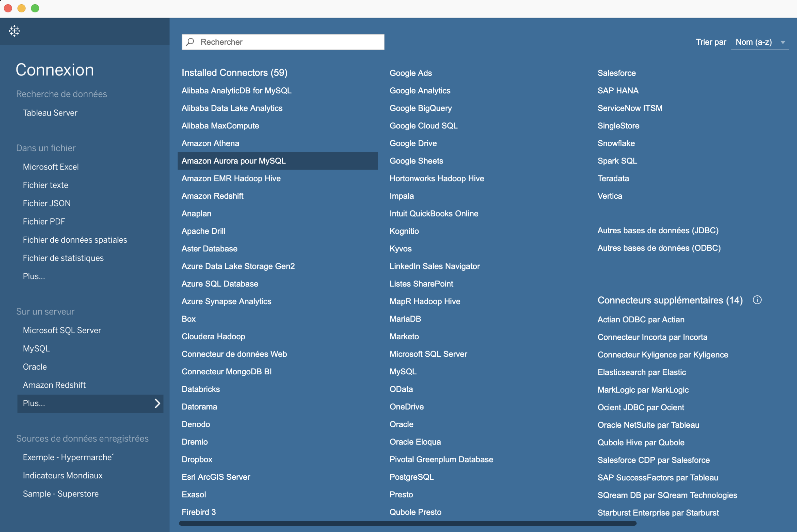Choose Alibaba MaxCompute connector
Viewport: 797px width, 532px height.
pos(220,126)
